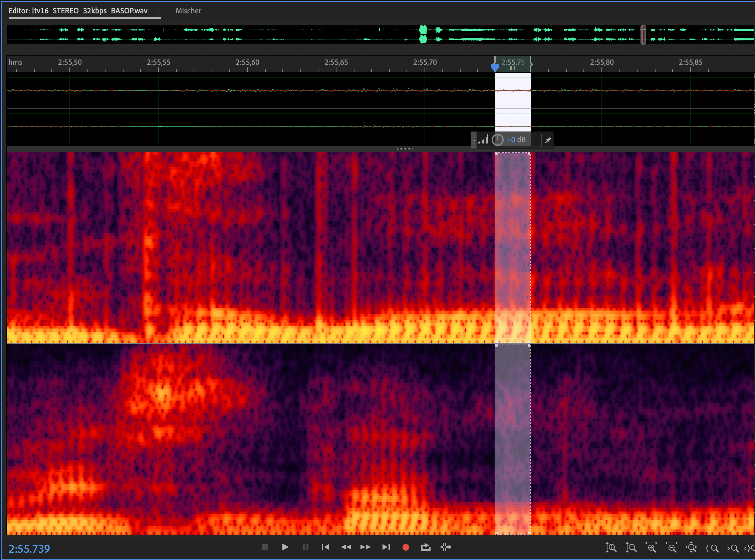Toggle Loop Playback button
Viewport: 755px width, 560px height.
coord(426,547)
